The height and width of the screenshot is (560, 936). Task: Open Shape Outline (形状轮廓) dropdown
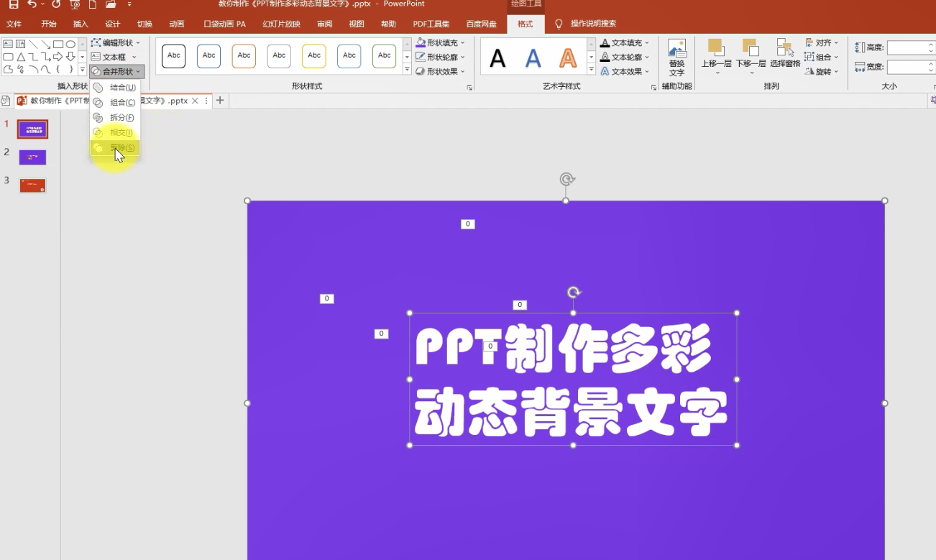[441, 57]
